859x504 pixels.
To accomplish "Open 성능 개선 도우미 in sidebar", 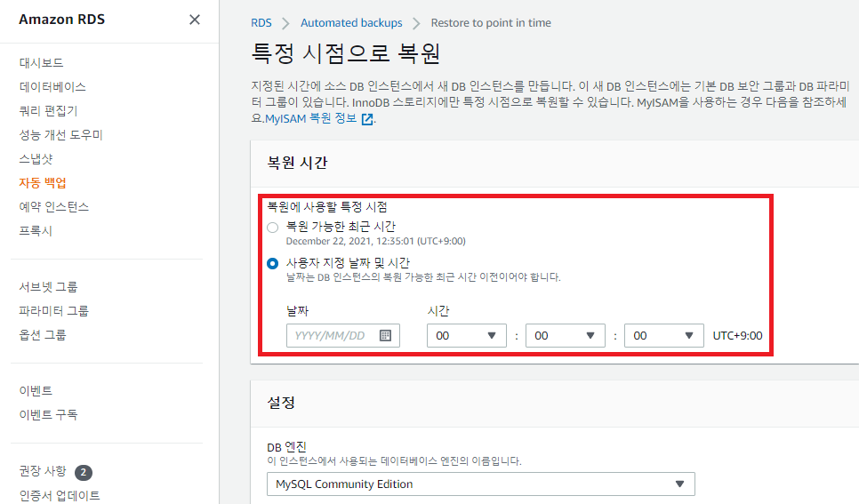I will click(60, 135).
